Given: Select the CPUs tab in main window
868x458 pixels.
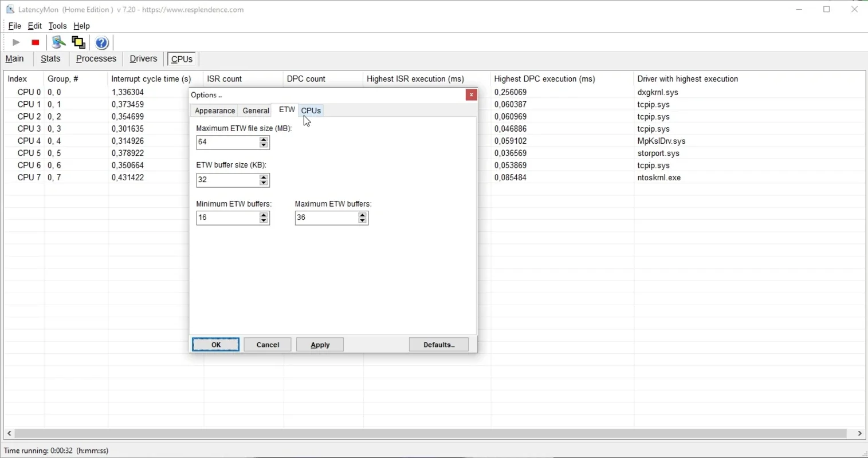Looking at the screenshot, I should 182,59.
